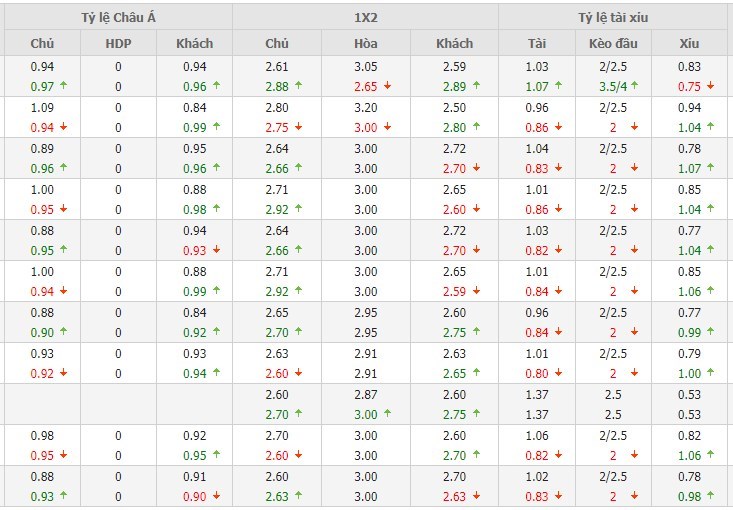Screen dimensions: 733x510
Task: Click the red down arrow beside 0.80
Action: click(558, 373)
